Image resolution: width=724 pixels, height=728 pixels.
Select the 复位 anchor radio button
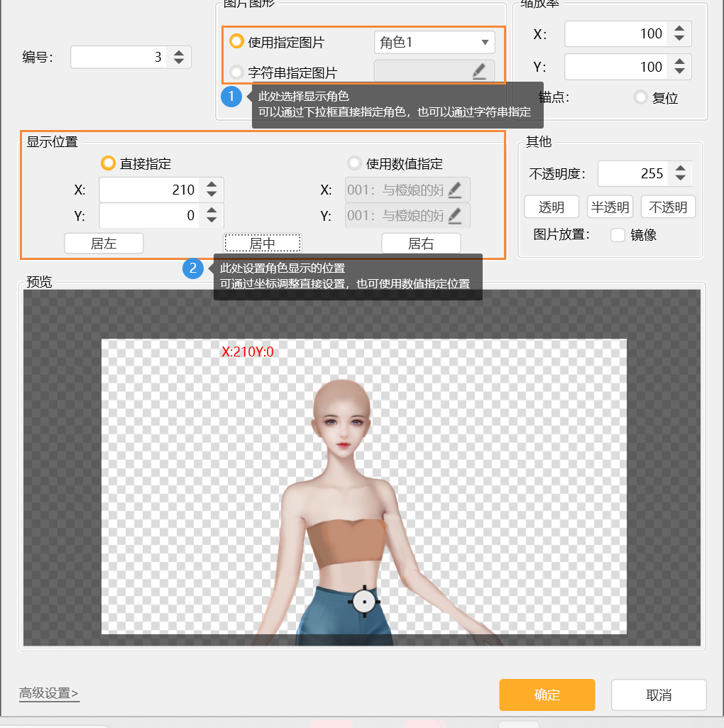click(x=641, y=97)
